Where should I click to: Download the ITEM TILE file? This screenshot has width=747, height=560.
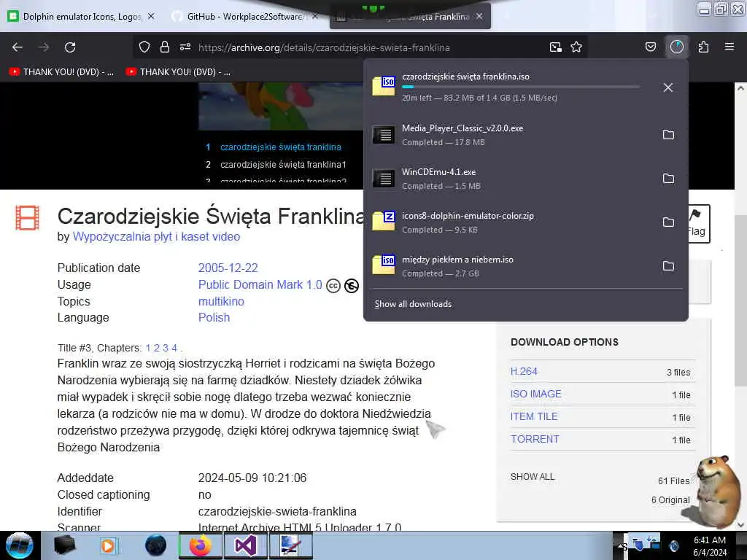coord(534,416)
